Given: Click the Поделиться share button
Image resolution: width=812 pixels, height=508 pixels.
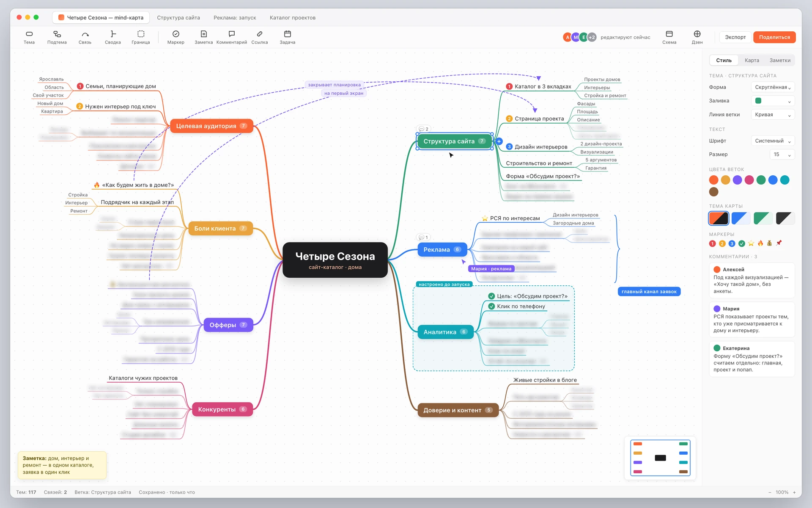Looking at the screenshot, I should click(774, 37).
